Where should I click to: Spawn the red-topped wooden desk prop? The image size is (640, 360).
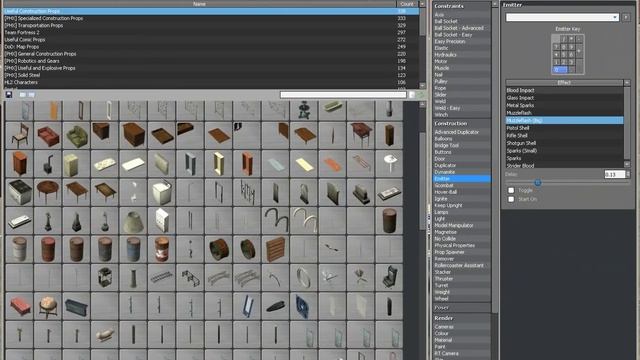tap(361, 135)
